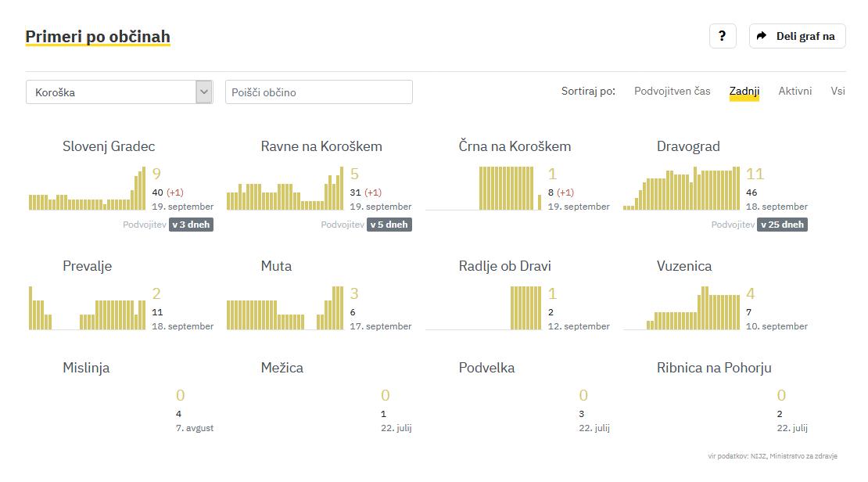Select the Dravograd bar chart
The height and width of the screenshot is (482, 868).
(681, 189)
